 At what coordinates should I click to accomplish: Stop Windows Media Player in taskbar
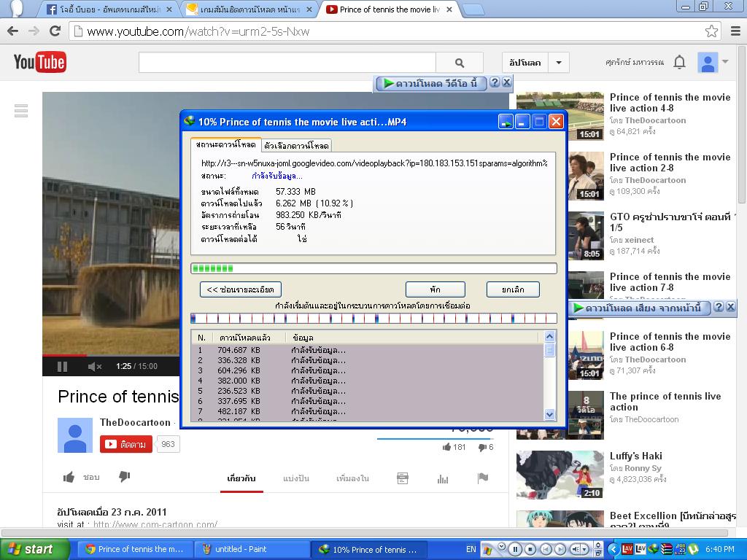[x=531, y=549]
